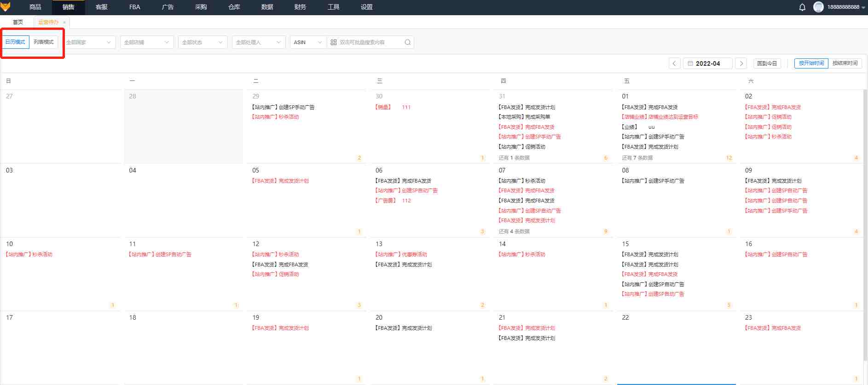Open the 数据 menu
Image resolution: width=868 pixels, height=385 pixels.
tap(267, 7)
